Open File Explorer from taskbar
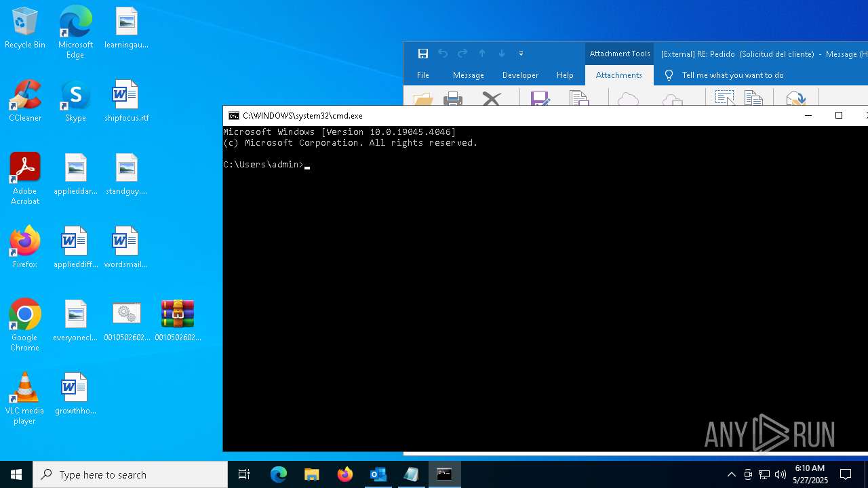The height and width of the screenshot is (488, 868). pos(312,474)
